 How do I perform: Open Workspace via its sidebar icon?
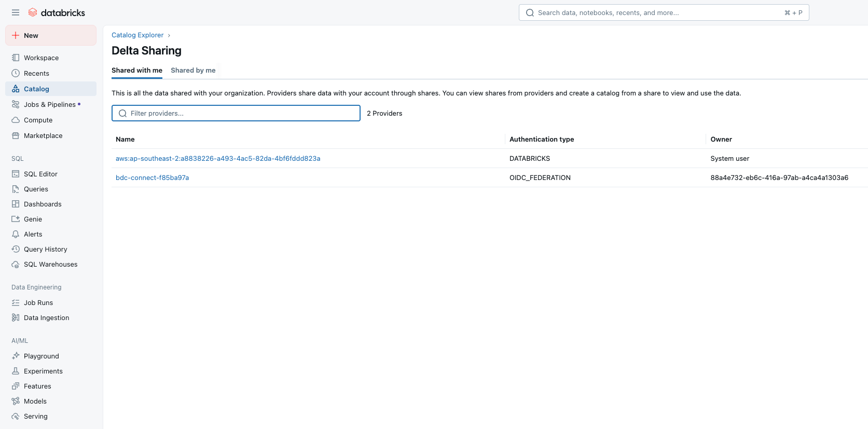[16, 58]
